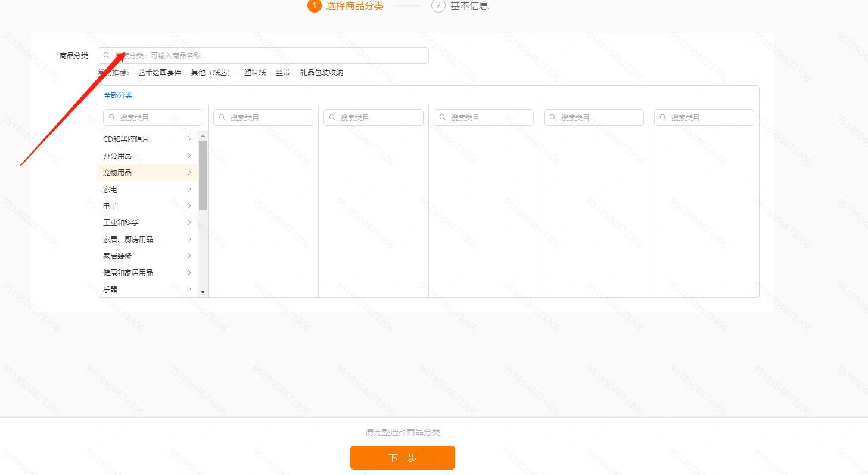Expand chevron next to 工业和科学

[189, 222]
